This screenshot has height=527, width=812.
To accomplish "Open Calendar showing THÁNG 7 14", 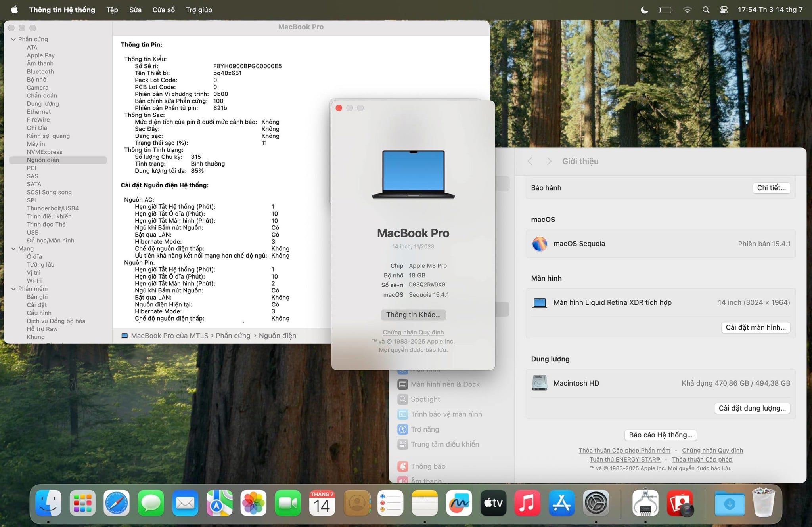I will tap(322, 503).
